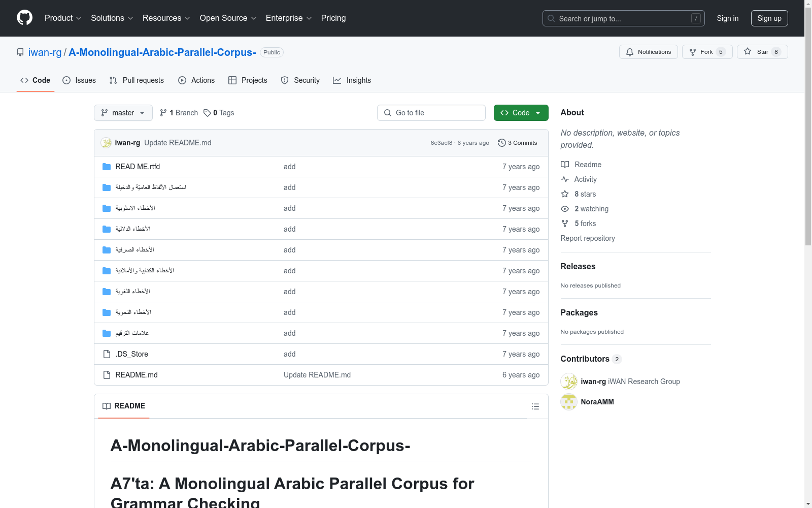
Task: Open commit hash 6e3acf8
Action: click(x=442, y=143)
